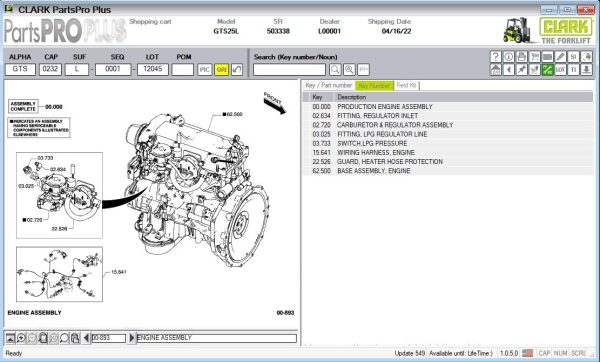
Task: Click the search magnifier button
Action: pyautogui.click(x=335, y=70)
